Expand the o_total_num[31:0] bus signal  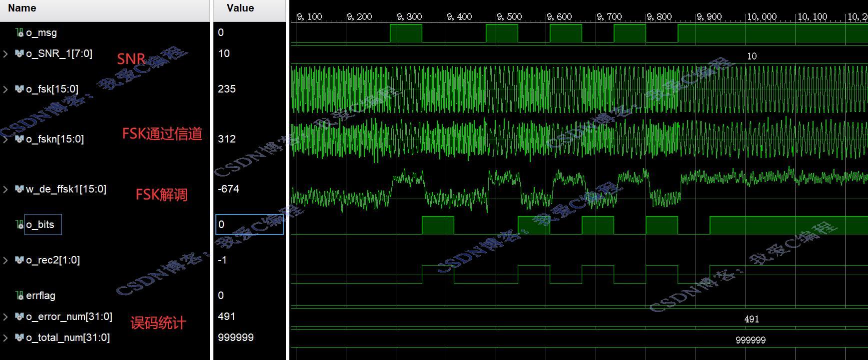(x=5, y=337)
